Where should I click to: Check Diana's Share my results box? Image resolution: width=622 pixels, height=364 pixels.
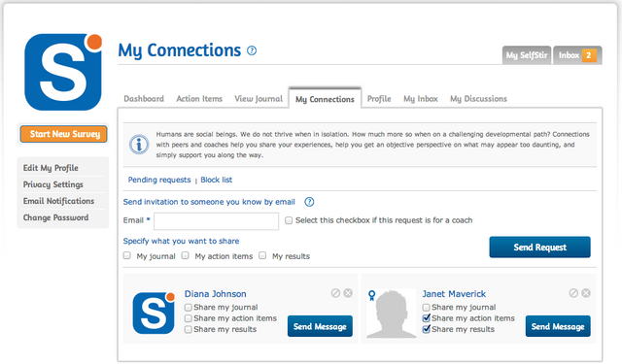tap(189, 329)
